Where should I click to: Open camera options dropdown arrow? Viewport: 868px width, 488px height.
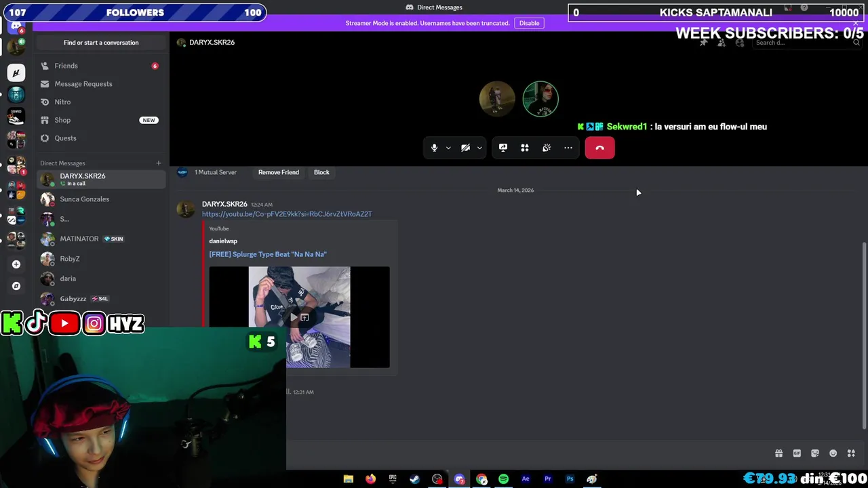tap(479, 148)
